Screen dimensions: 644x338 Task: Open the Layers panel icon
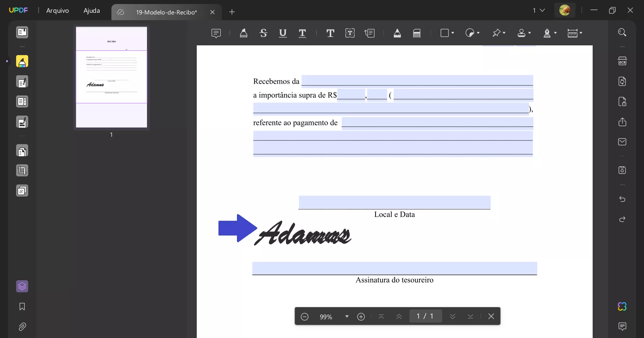(22, 286)
